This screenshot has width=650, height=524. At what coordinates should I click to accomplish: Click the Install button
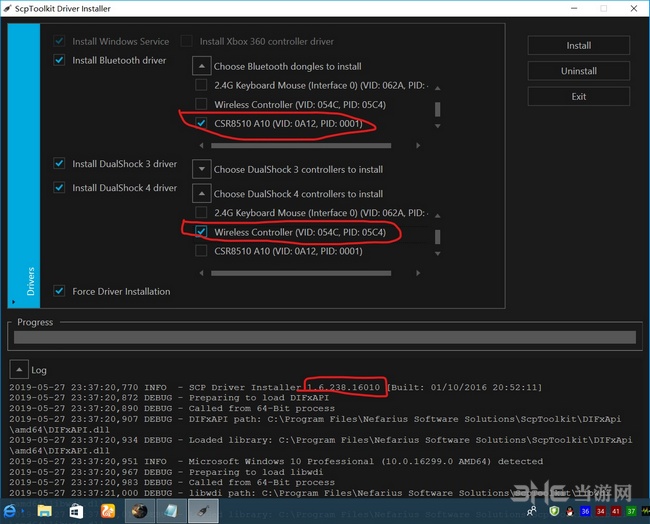click(x=578, y=45)
